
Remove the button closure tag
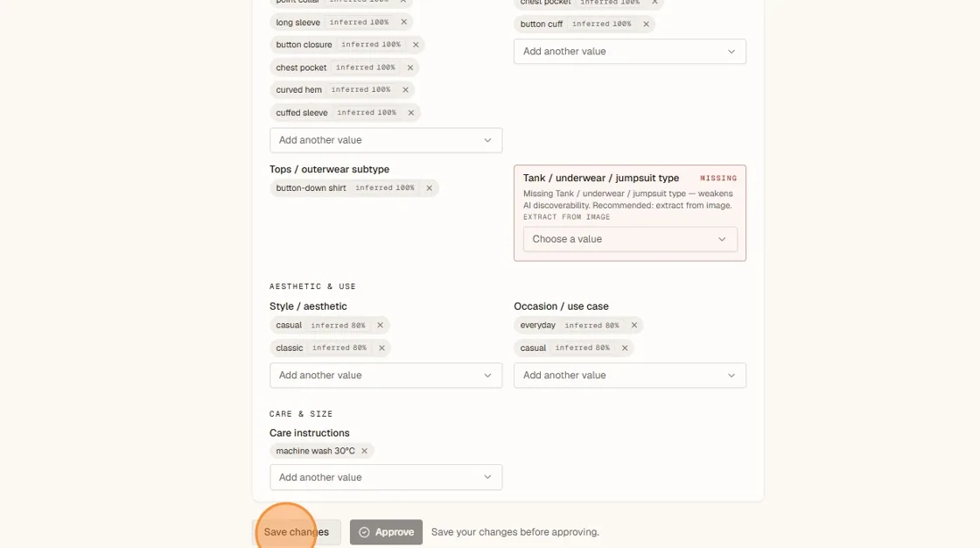click(416, 45)
